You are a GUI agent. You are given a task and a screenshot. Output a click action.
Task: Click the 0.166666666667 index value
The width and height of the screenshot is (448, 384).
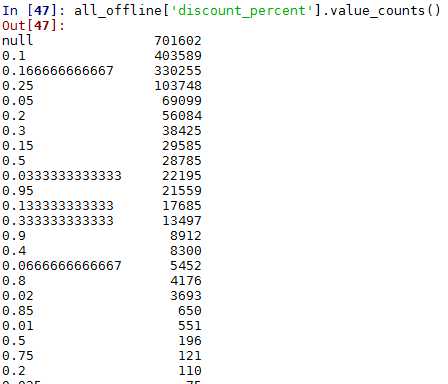click(x=58, y=71)
